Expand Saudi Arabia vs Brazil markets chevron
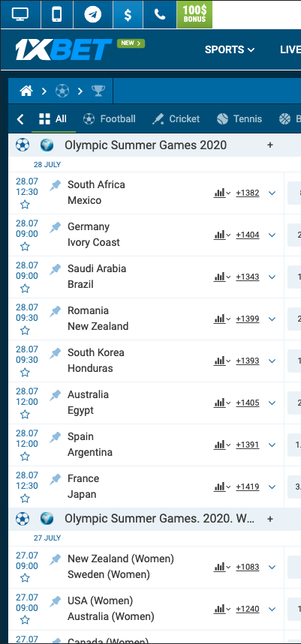This screenshot has width=301, height=644. [272, 277]
